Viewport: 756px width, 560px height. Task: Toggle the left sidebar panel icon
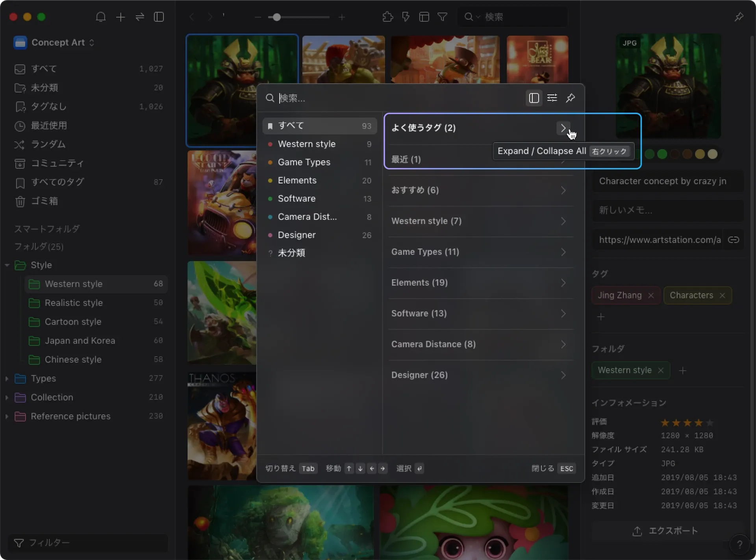159,17
